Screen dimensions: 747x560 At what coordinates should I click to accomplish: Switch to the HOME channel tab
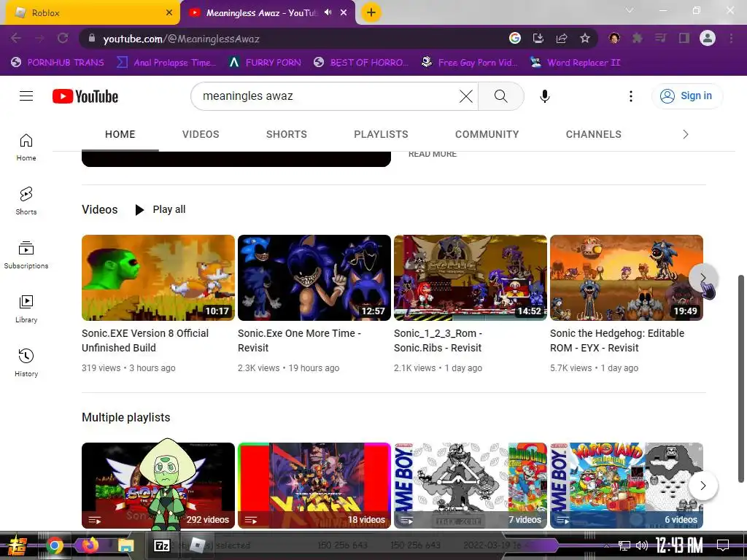120,134
